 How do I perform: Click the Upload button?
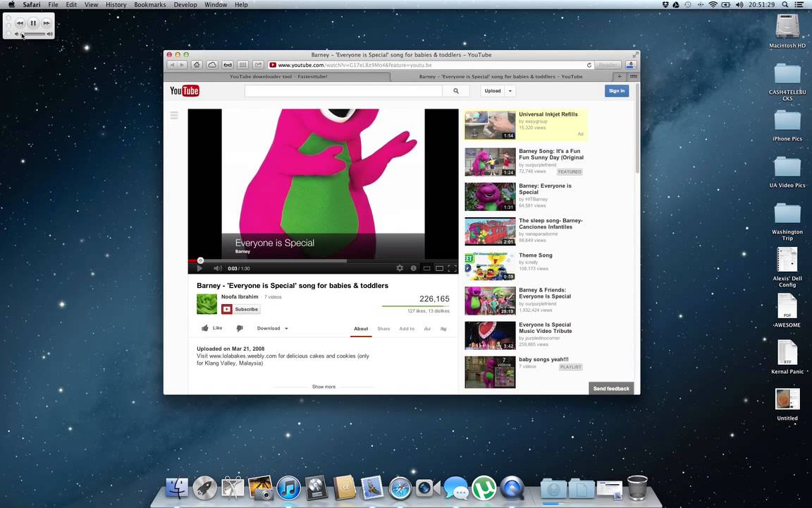(x=493, y=91)
